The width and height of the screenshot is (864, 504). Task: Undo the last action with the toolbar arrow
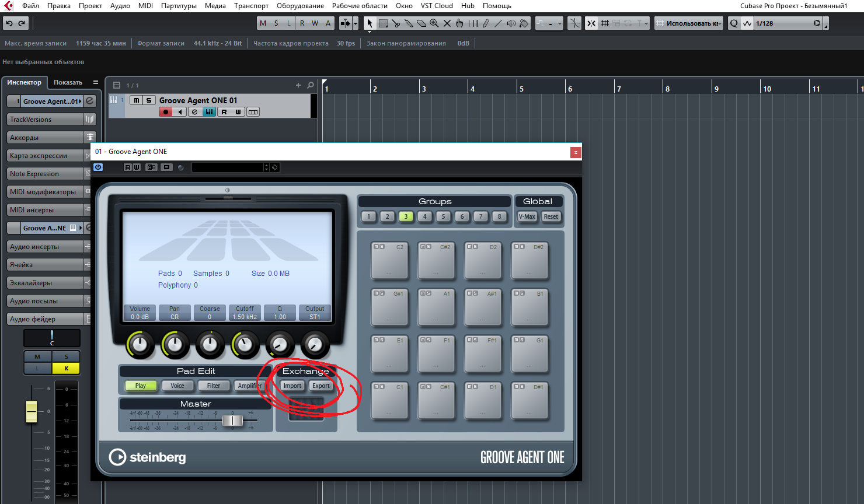(x=9, y=23)
